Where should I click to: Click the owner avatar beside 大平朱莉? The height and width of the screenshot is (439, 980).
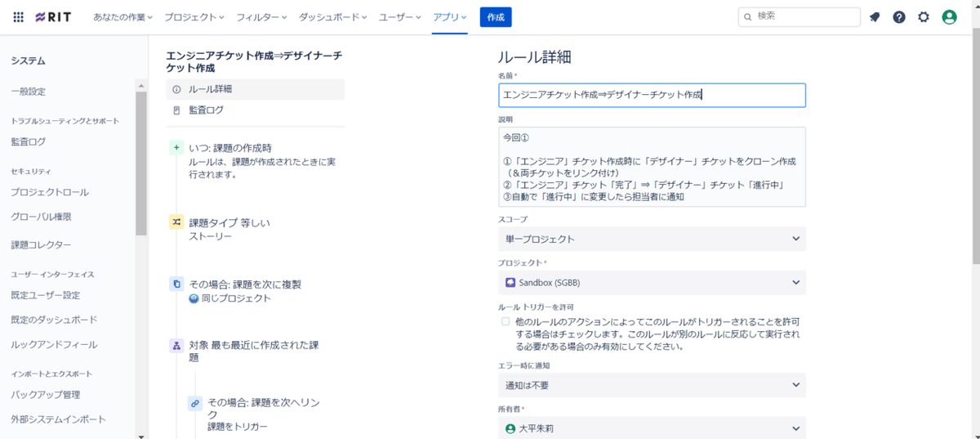point(510,428)
